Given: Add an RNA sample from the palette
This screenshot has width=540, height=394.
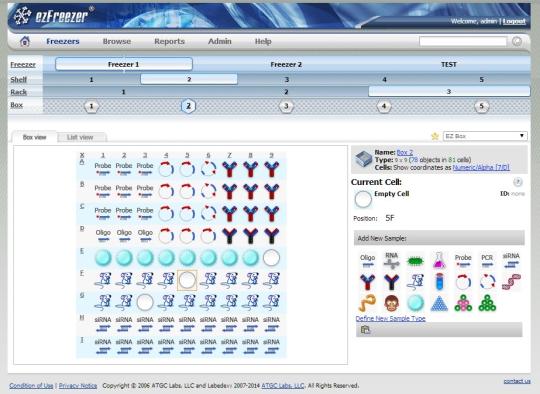Looking at the screenshot, I should click(x=392, y=260).
